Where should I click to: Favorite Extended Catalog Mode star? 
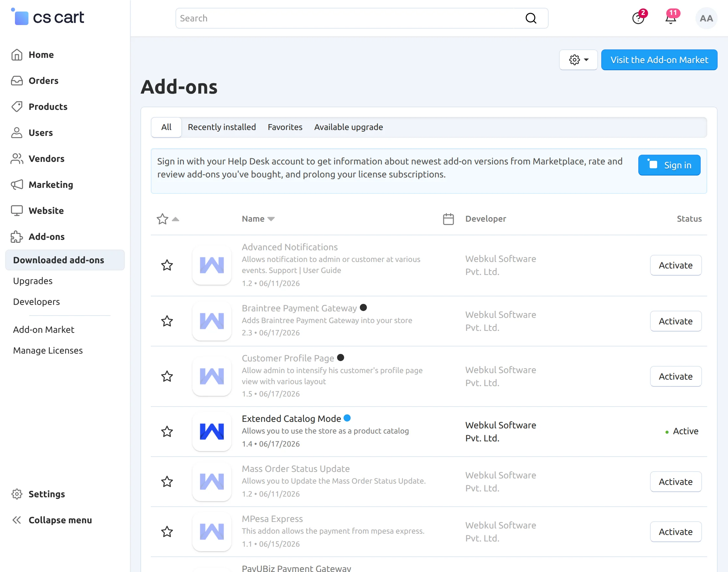[167, 432]
